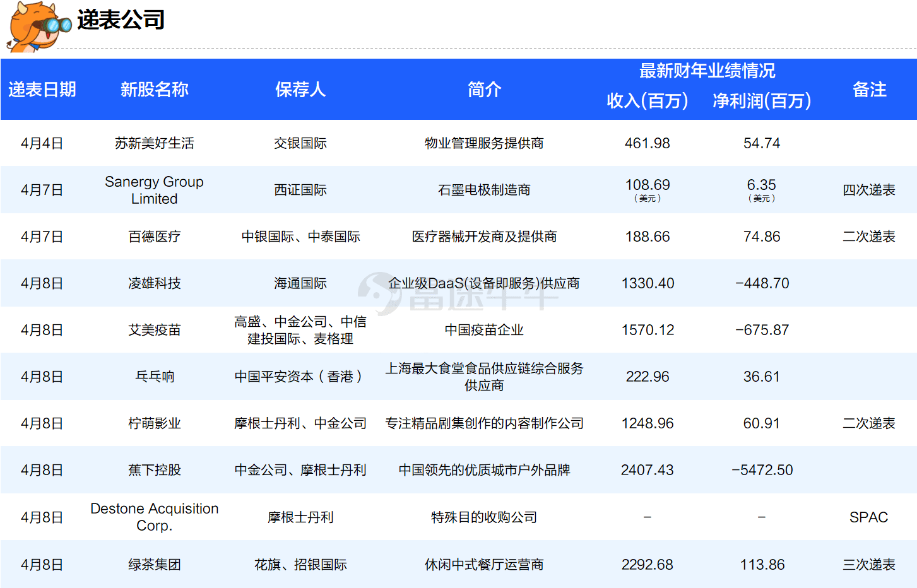Click 物业管理服务提供商 description

484,143
